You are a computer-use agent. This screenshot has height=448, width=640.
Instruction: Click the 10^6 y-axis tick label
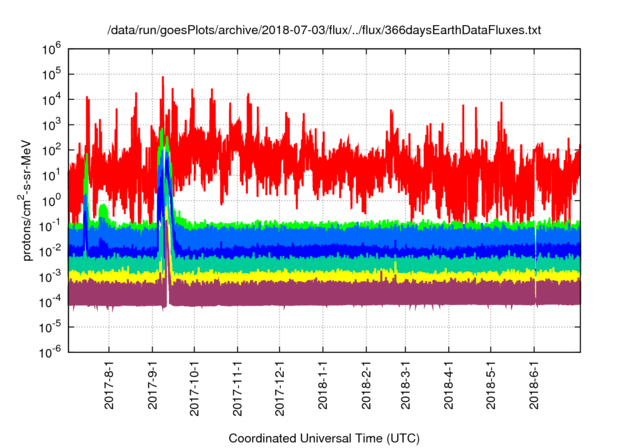pos(51,50)
